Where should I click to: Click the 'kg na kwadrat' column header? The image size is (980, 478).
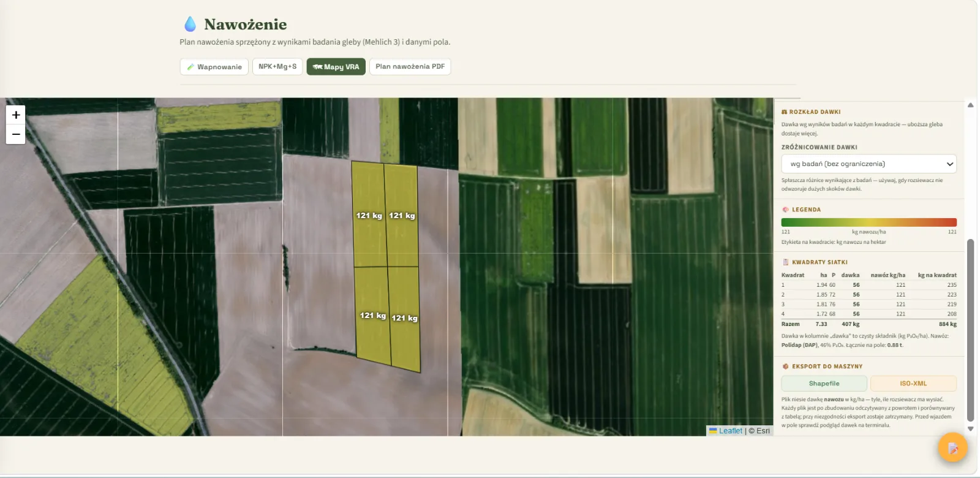click(x=937, y=275)
